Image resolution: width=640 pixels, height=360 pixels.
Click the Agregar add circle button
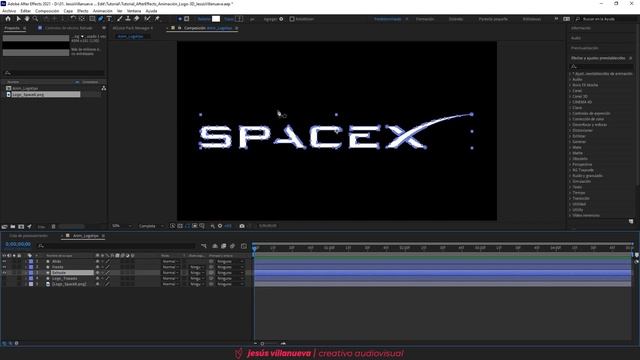[281, 19]
